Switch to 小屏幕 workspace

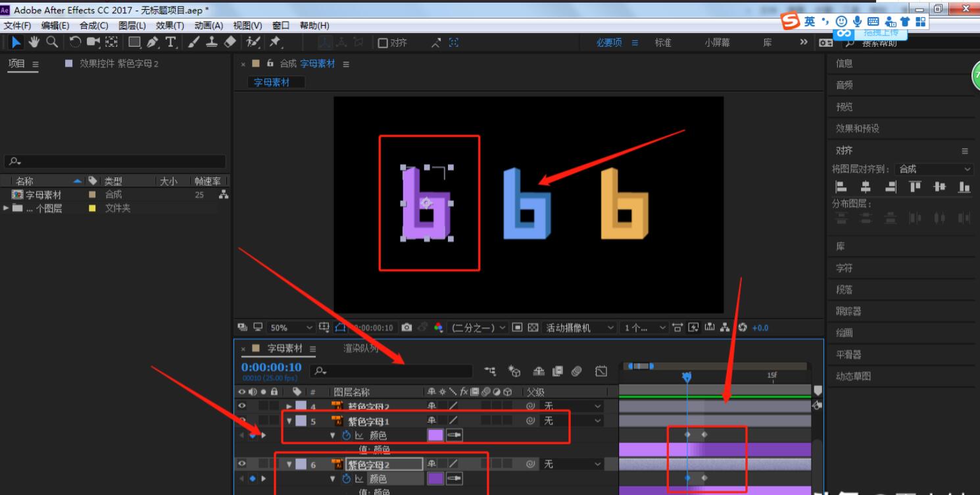click(x=717, y=42)
